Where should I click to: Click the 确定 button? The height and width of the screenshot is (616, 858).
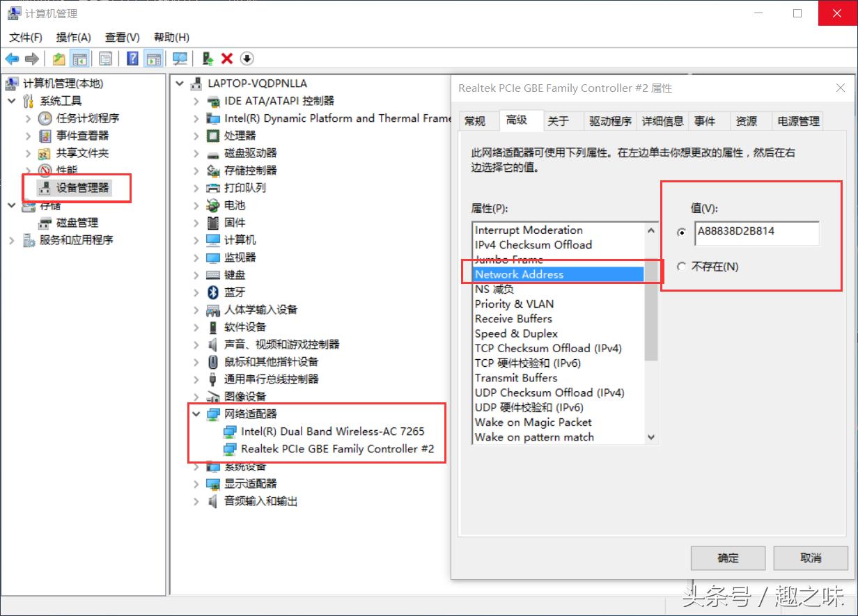[728, 558]
